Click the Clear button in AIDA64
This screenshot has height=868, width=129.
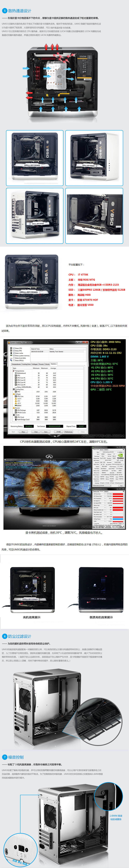36,432
